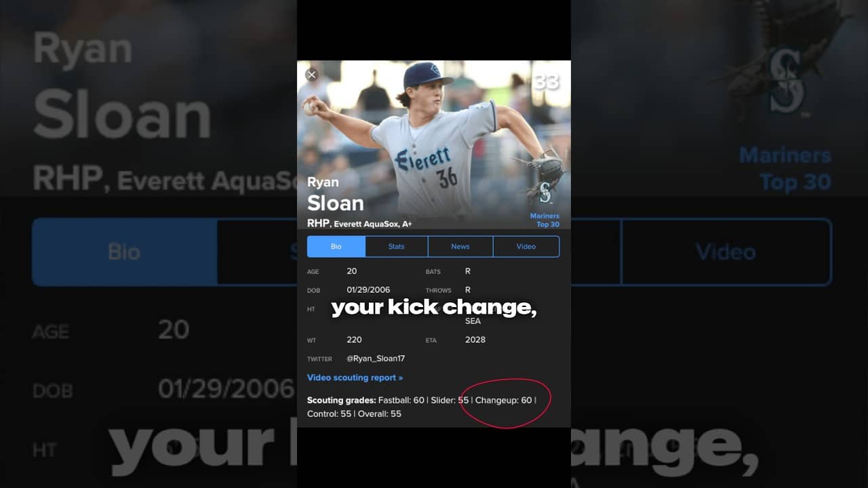Switch to the Video tab in center card
Screen dimensions: 868x488
pos(526,247)
